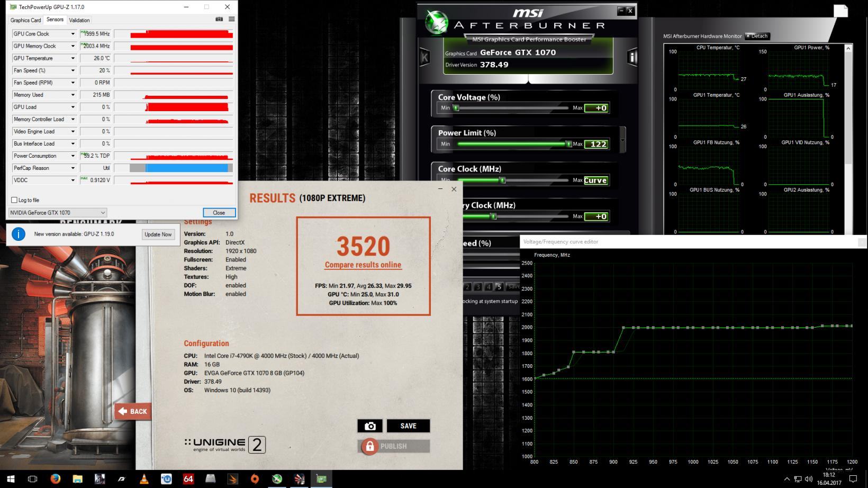
Task: Open the NVIDIA GeForce GTX 1070 selector
Action: [58, 213]
